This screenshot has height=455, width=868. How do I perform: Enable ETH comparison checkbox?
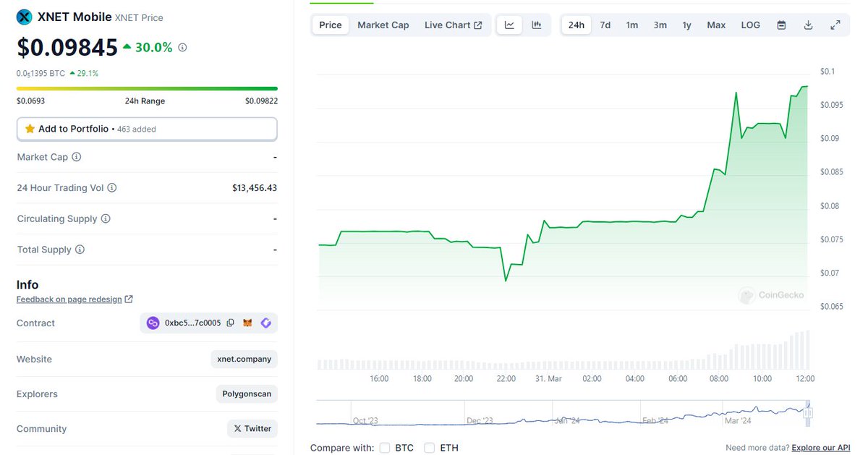pos(430,448)
